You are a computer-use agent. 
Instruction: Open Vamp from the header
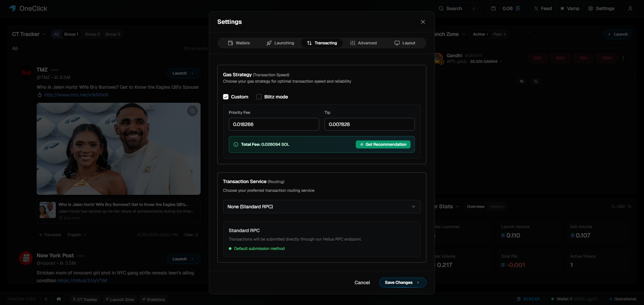[x=570, y=8]
